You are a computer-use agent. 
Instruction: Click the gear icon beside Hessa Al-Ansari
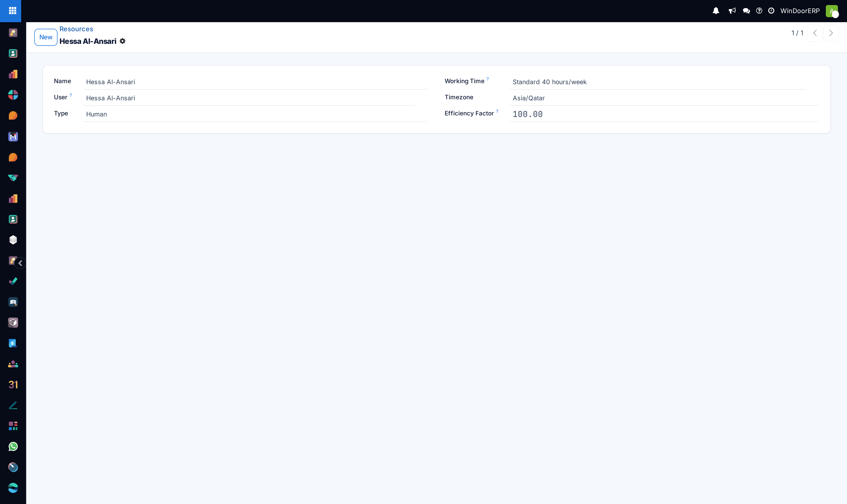coord(123,41)
